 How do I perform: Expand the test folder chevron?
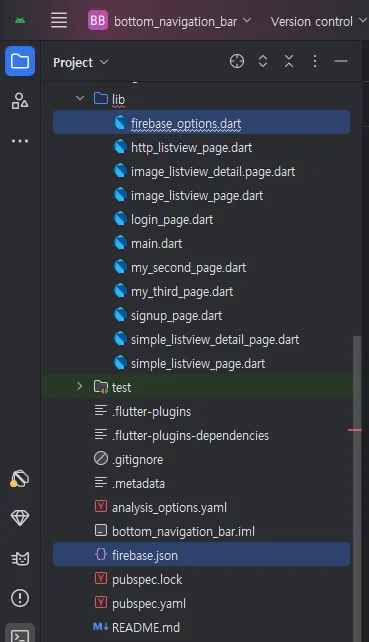[80, 386]
